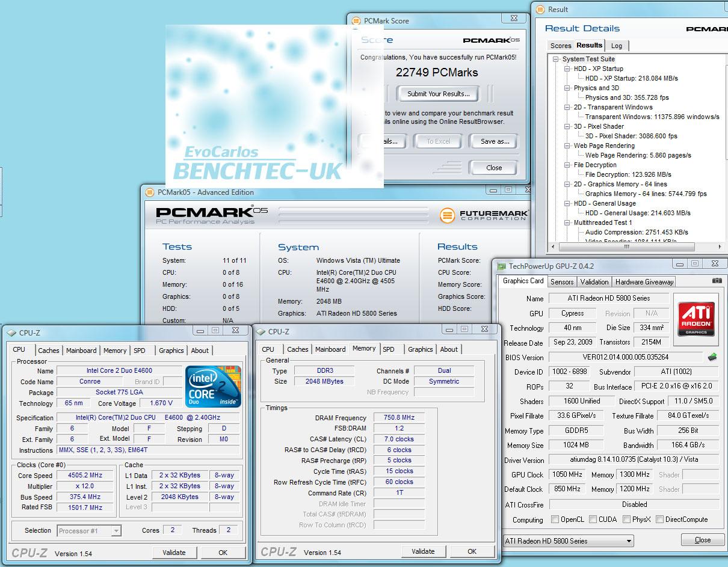728x567 pixels.
Task: Open the Log tab in Result window
Action: (x=617, y=46)
